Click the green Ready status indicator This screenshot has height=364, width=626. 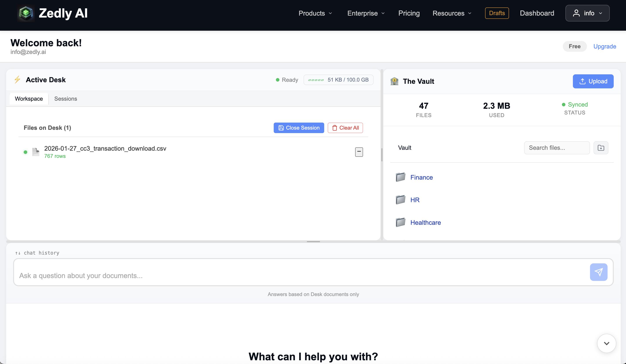point(277,80)
